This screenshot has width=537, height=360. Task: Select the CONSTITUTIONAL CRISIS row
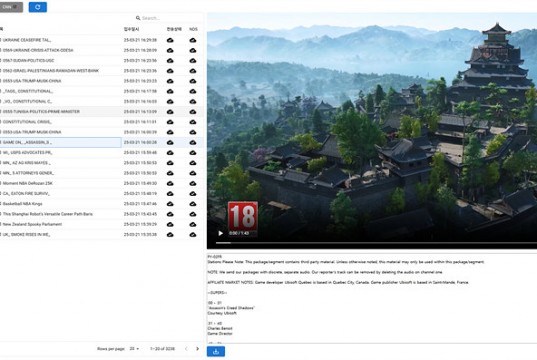[102, 122]
